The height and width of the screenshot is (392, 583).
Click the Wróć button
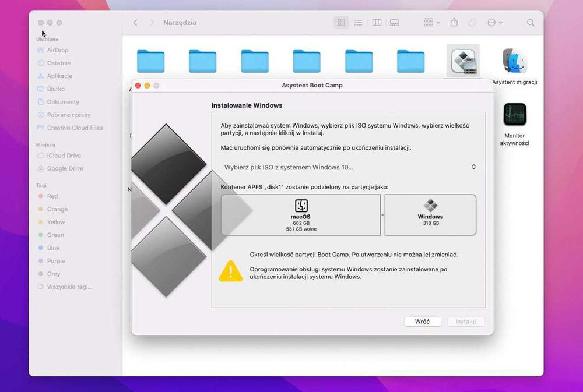point(422,322)
